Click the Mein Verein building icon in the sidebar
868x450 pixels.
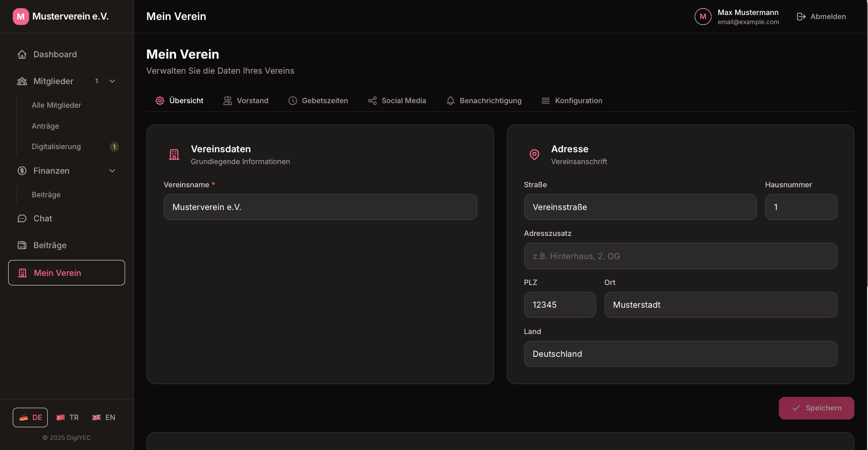point(22,273)
